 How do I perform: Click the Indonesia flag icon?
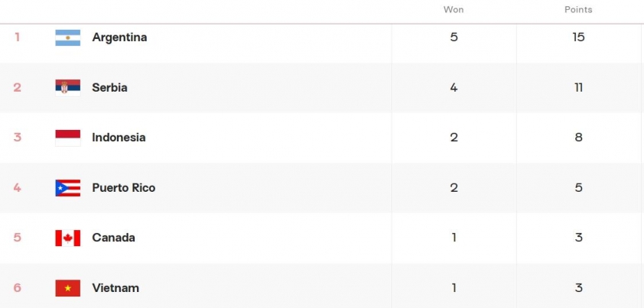(x=68, y=138)
